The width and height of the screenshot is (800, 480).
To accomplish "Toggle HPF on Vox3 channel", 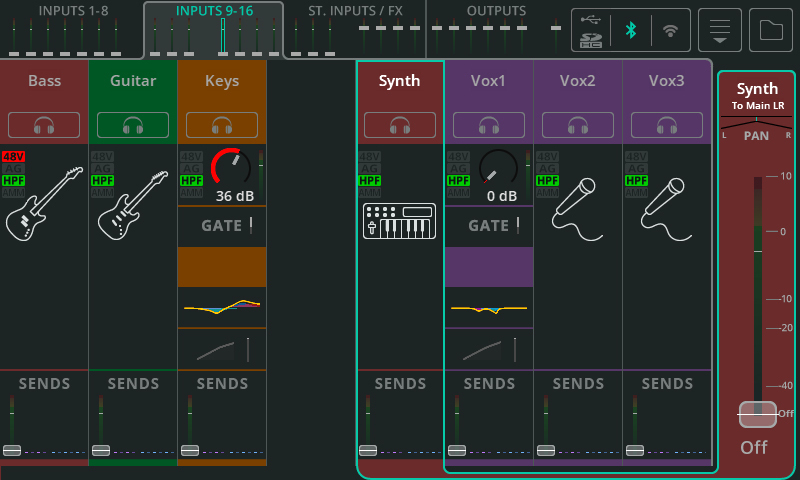I will coord(636,181).
